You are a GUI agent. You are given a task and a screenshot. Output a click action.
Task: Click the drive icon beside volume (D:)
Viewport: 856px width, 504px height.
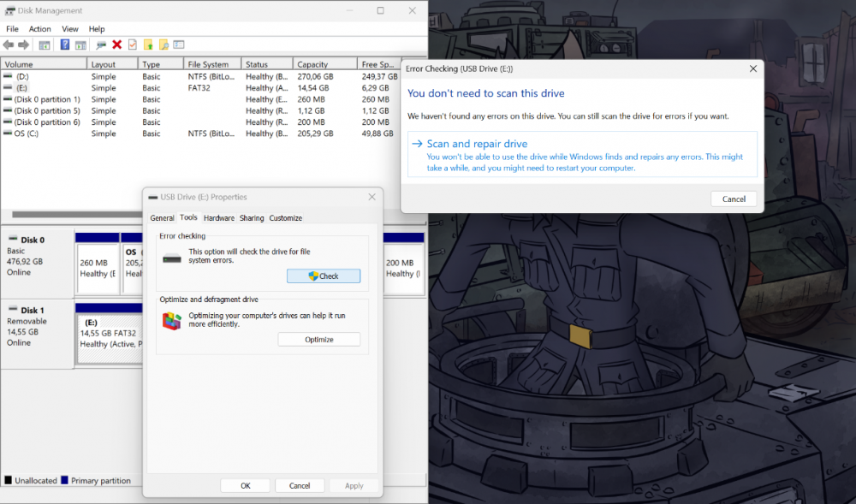pyautogui.click(x=8, y=76)
